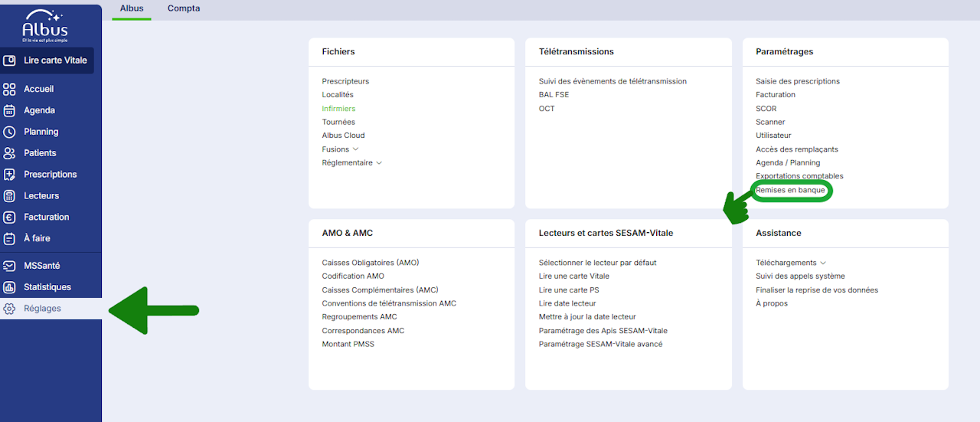The width and height of the screenshot is (980, 422).
Task: Open the Statistiques chart icon
Action: [x=9, y=287]
